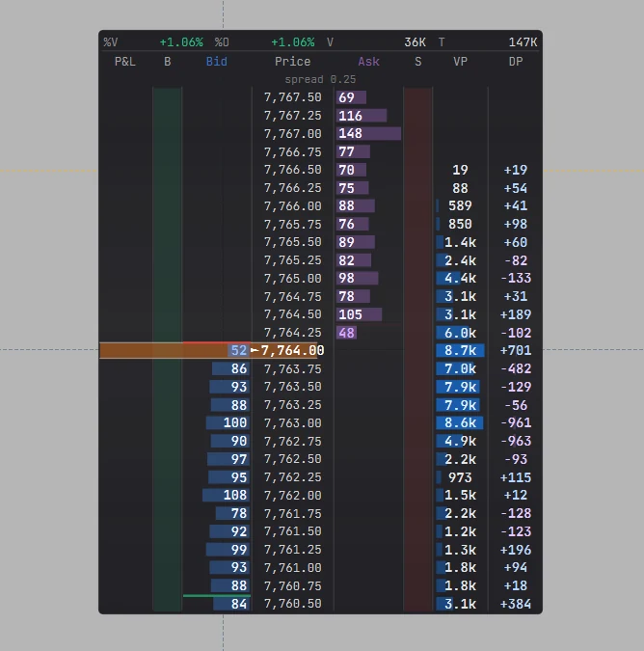Select price level 7,762.00
644x651 pixels.
(x=292, y=496)
